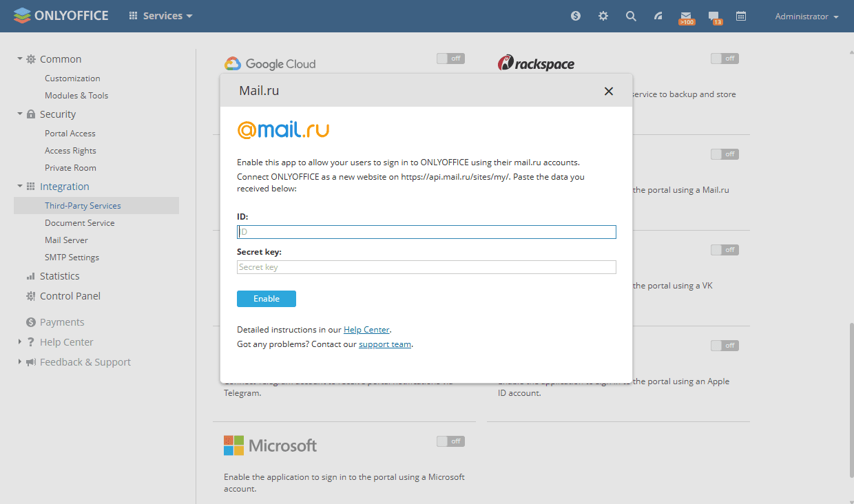
Task: Open Help Center in sidebar
Action: coord(67,342)
